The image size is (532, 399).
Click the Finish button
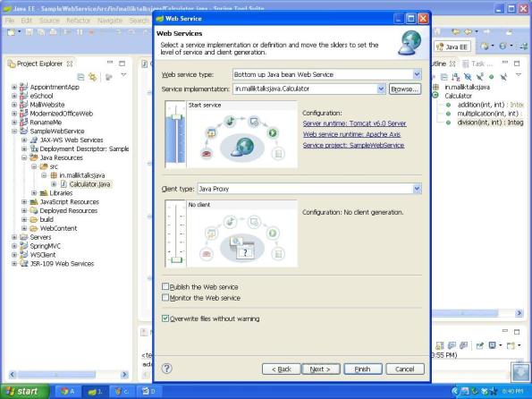[363, 369]
